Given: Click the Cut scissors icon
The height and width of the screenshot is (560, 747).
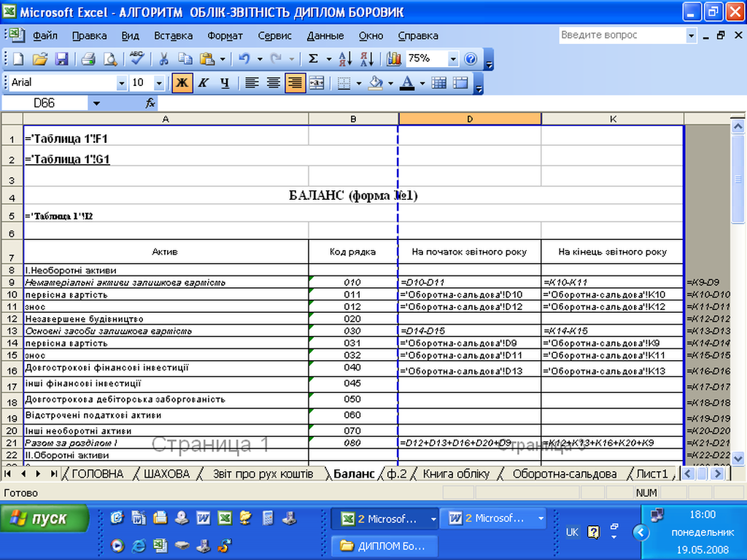Looking at the screenshot, I should click(x=164, y=59).
